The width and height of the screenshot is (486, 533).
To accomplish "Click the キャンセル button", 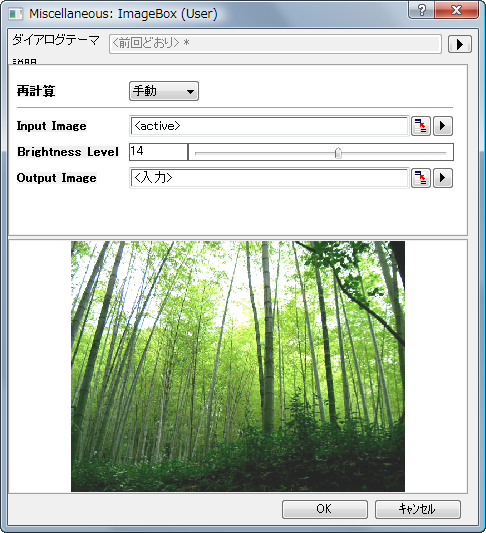I will (x=418, y=509).
